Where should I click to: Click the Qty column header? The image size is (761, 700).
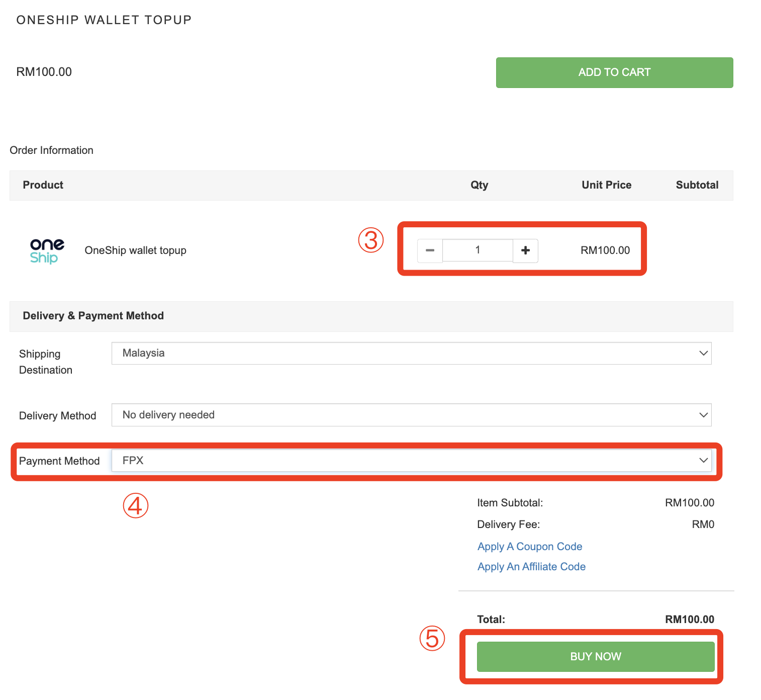[x=479, y=185]
